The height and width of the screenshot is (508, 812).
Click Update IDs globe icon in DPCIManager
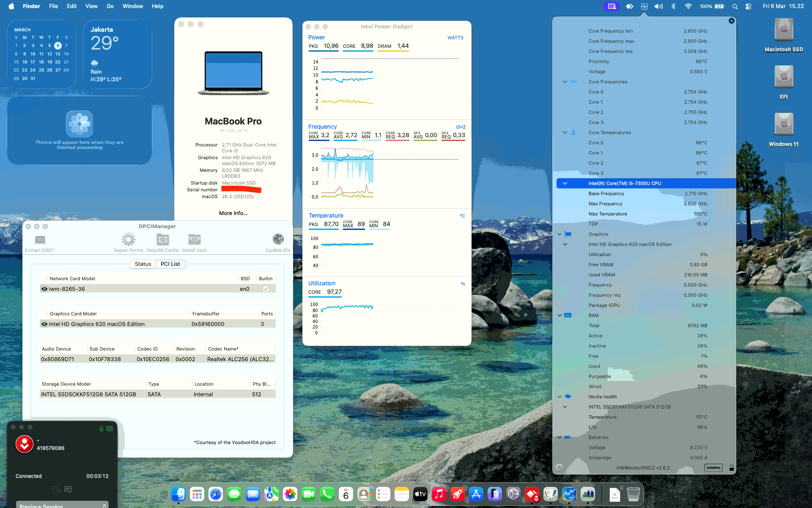click(x=278, y=240)
